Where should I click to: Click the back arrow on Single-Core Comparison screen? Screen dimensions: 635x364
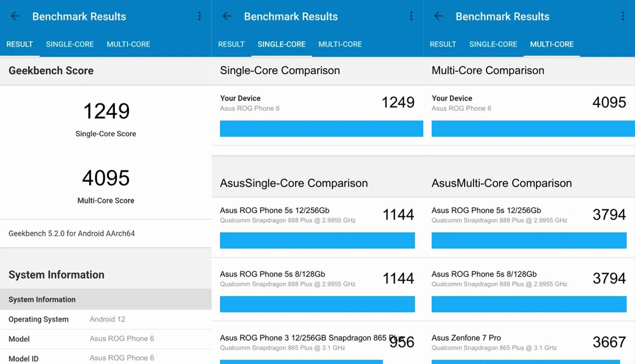[227, 16]
